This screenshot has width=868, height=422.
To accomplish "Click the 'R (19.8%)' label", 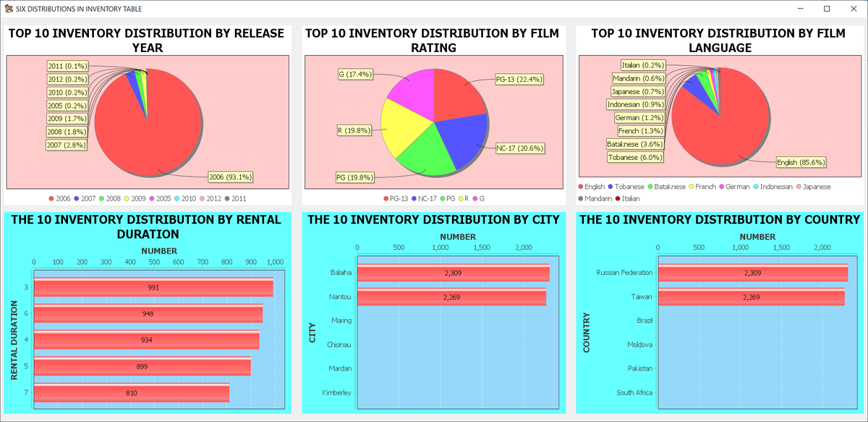I will pyautogui.click(x=354, y=131).
